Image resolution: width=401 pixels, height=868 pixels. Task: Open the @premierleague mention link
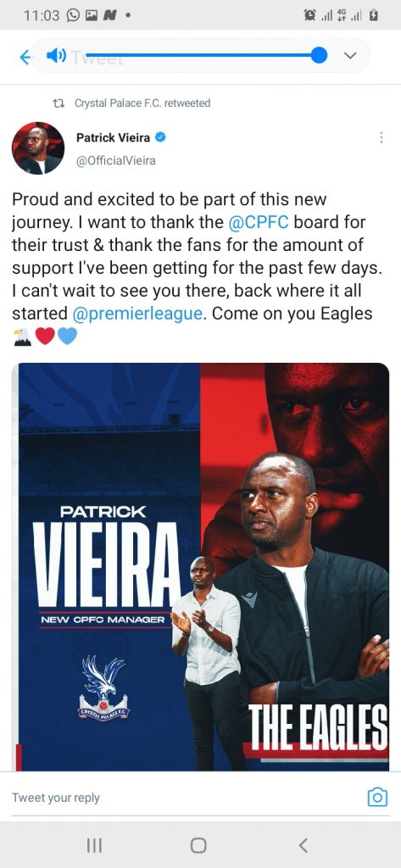click(137, 314)
